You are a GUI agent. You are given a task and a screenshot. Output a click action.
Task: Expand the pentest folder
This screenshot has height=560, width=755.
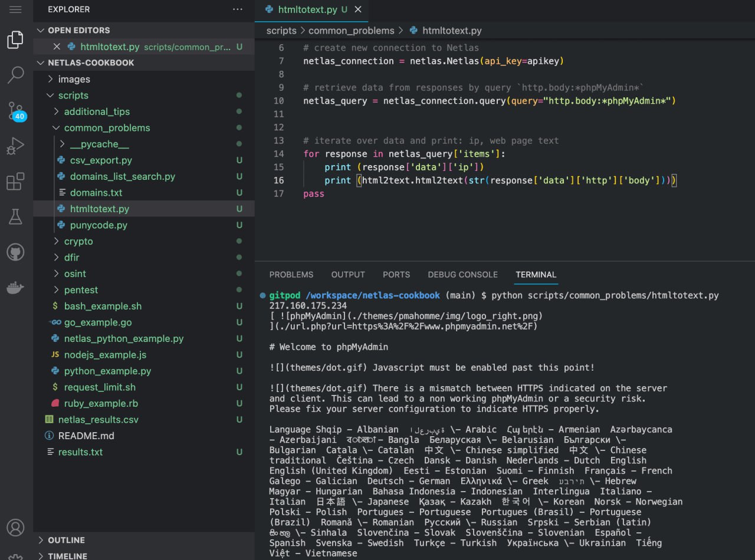pos(57,290)
